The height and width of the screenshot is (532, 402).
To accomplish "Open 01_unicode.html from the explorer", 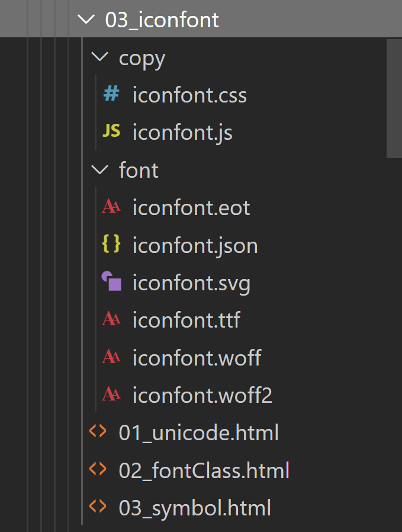I will click(198, 432).
